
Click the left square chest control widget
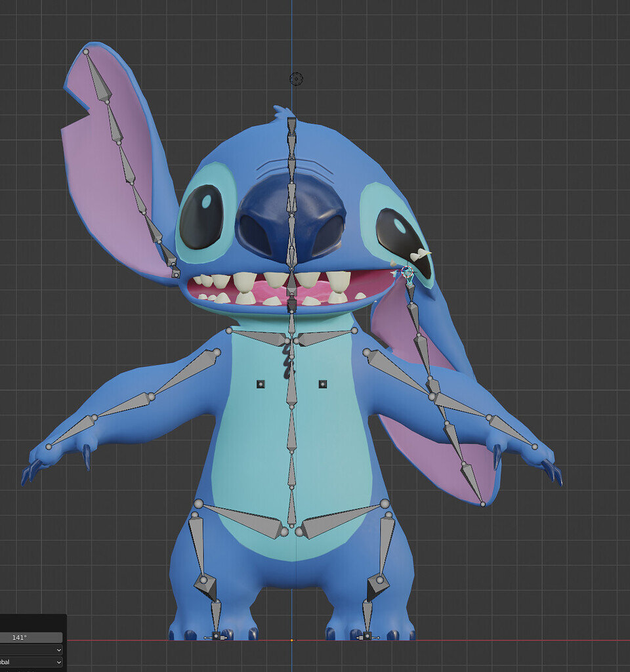click(261, 382)
